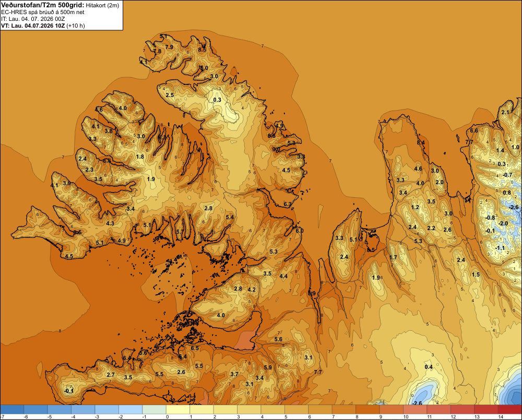Screen dimensions: 522x420
Task: Pick the darkest blue swatch between -7 and -6
Action: pyautogui.click(x=13, y=410)
